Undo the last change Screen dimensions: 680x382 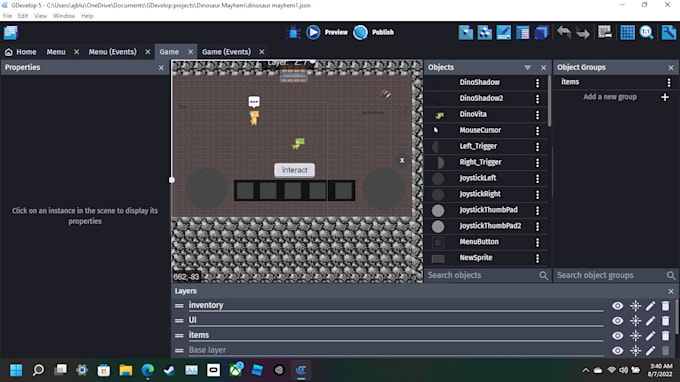[564, 33]
